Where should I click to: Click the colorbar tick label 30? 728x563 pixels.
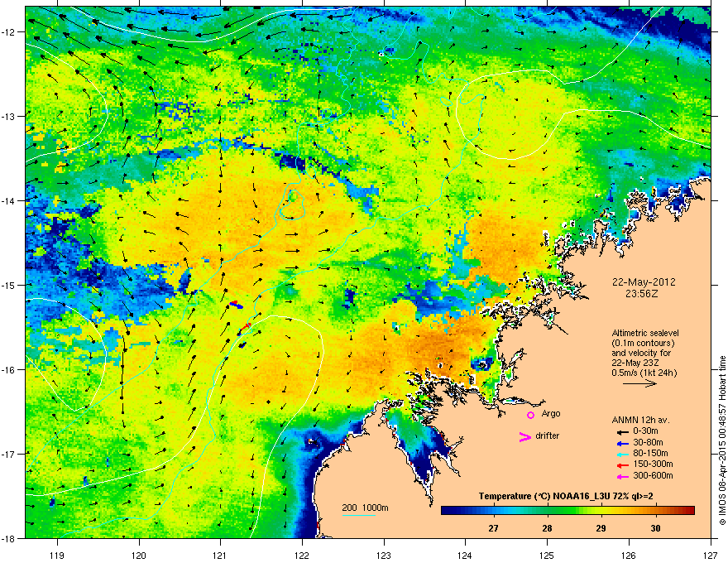(655, 528)
